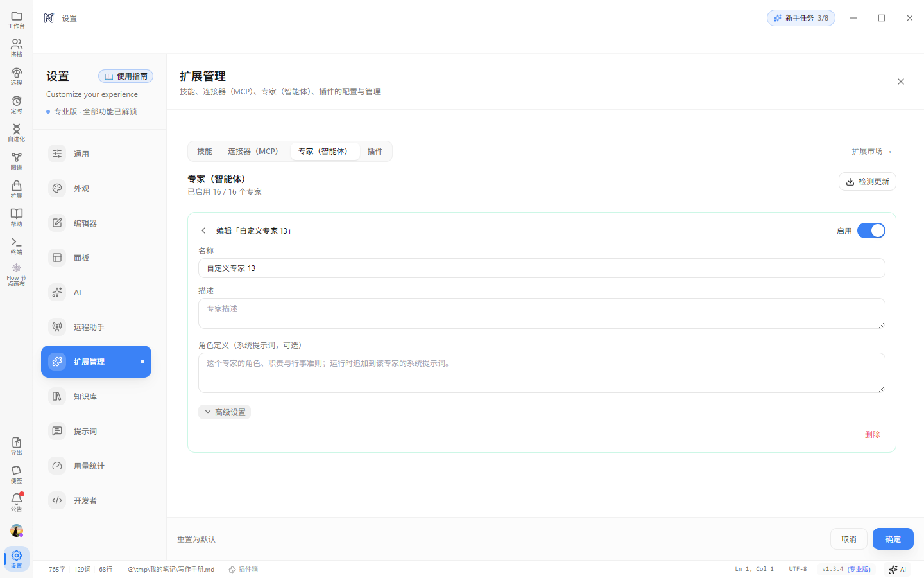Click the 描述 description text area
Viewport: 924px width, 578px height.
click(x=542, y=313)
